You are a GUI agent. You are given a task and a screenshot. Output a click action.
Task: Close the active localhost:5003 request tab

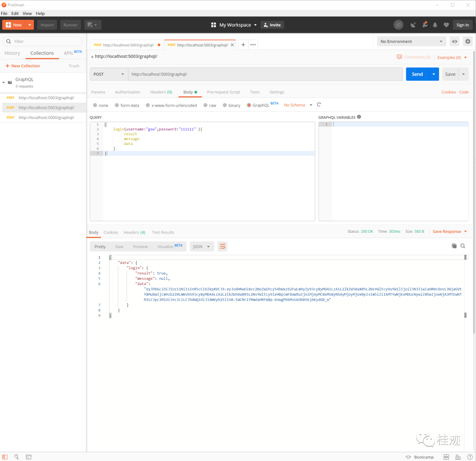pyautogui.click(x=232, y=45)
